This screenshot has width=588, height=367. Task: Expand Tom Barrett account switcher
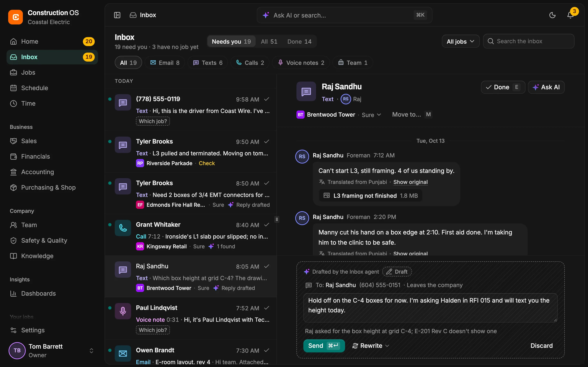pyautogui.click(x=91, y=350)
